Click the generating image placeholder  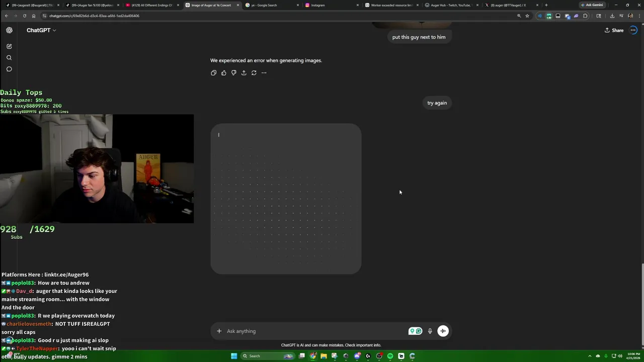coord(286,199)
